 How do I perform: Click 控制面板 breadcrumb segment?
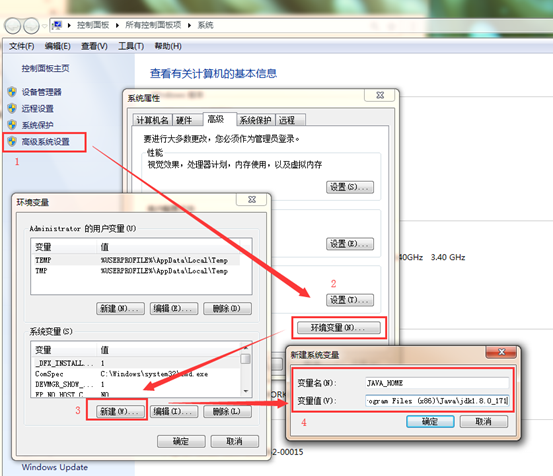93,25
